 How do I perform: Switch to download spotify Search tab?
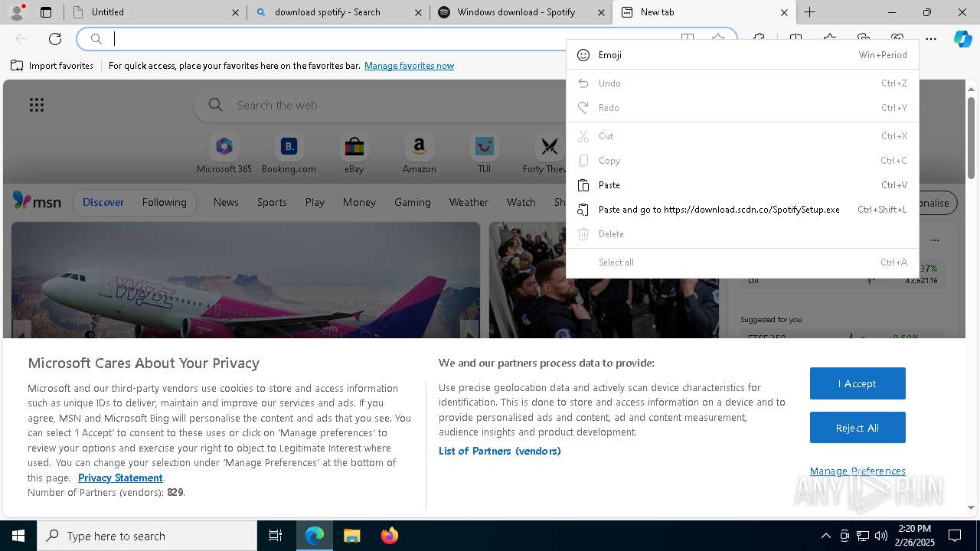coord(338,12)
